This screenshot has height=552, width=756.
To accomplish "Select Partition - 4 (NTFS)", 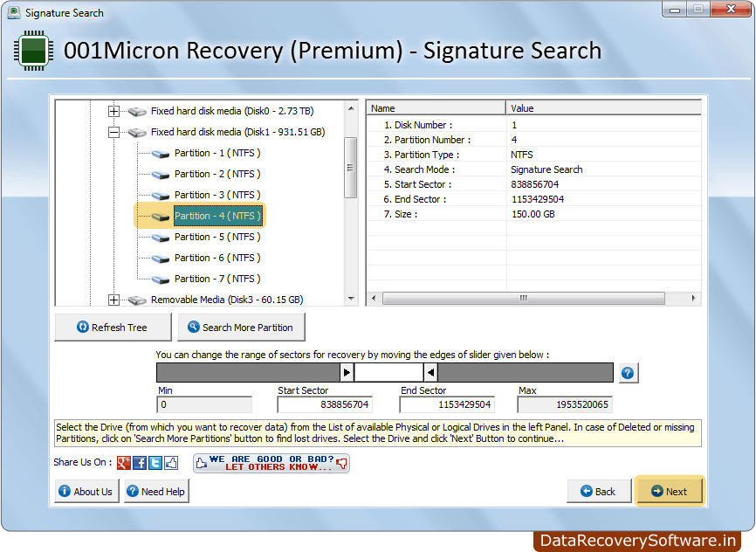I will tap(217, 216).
